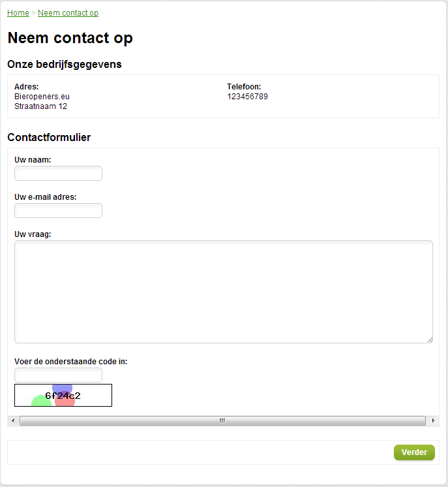448x487 pixels.
Task: Click the 'Contactformulier' heading
Action: 49,137
